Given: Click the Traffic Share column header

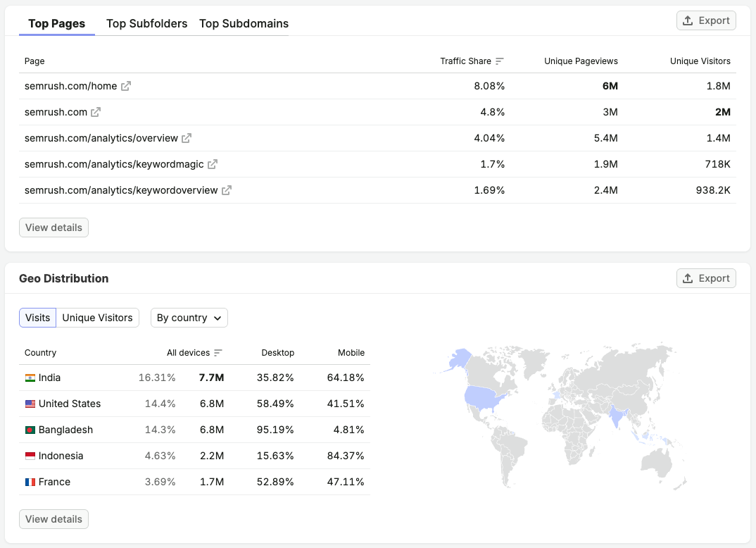Looking at the screenshot, I should point(465,61).
